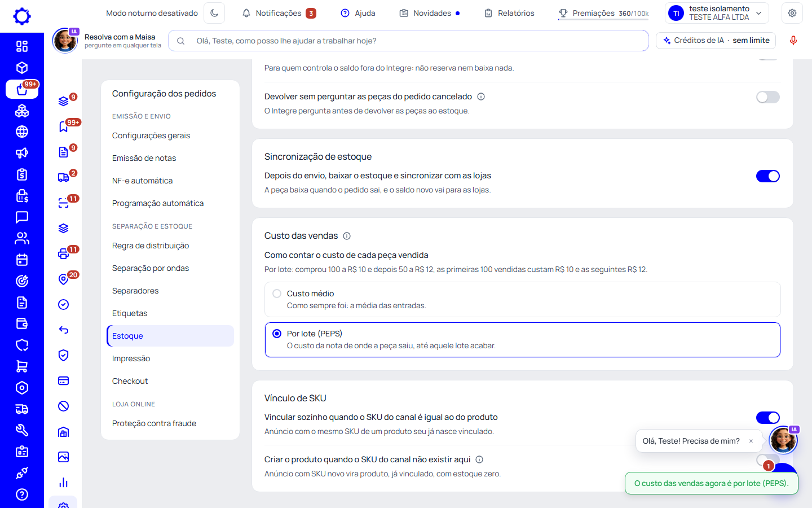Screen dimensions: 812x508
Task: Open the settings gear icon in the top bar
Action: (x=792, y=13)
